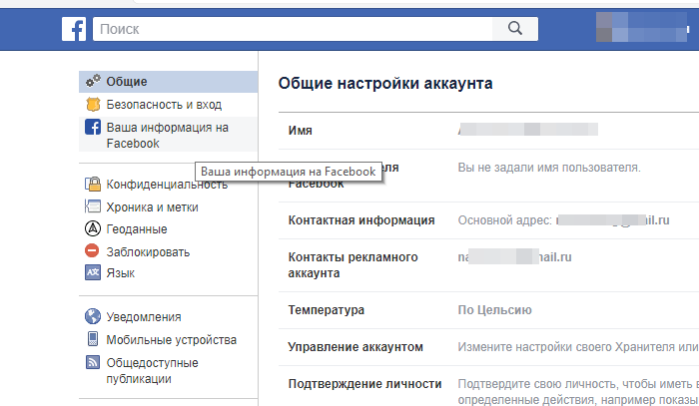699x406 pixels.
Task: Click the lock icon beside Конфиденциальность
Action: [93, 184]
